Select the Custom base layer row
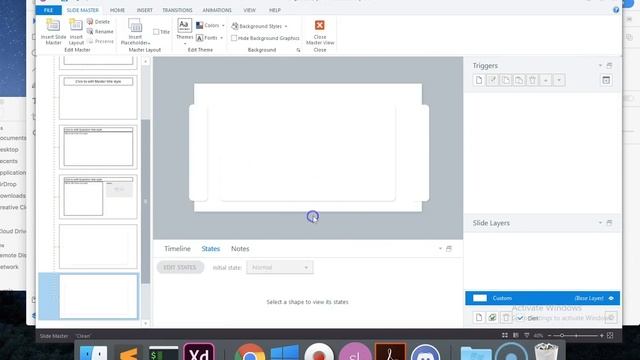This screenshot has width=640, height=360. point(542,298)
